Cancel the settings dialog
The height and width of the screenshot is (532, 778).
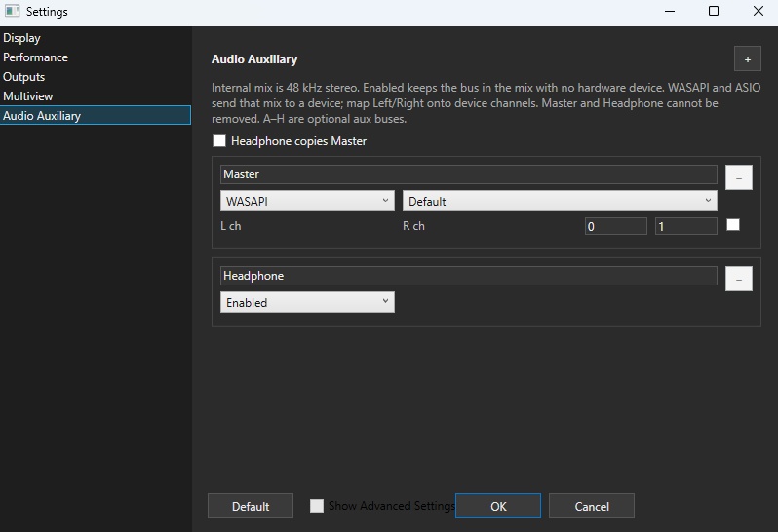click(592, 506)
